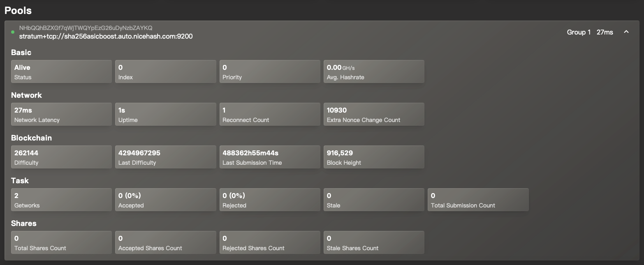The image size is (644, 265).
Task: Click the pool wallet address text
Action: click(86, 28)
